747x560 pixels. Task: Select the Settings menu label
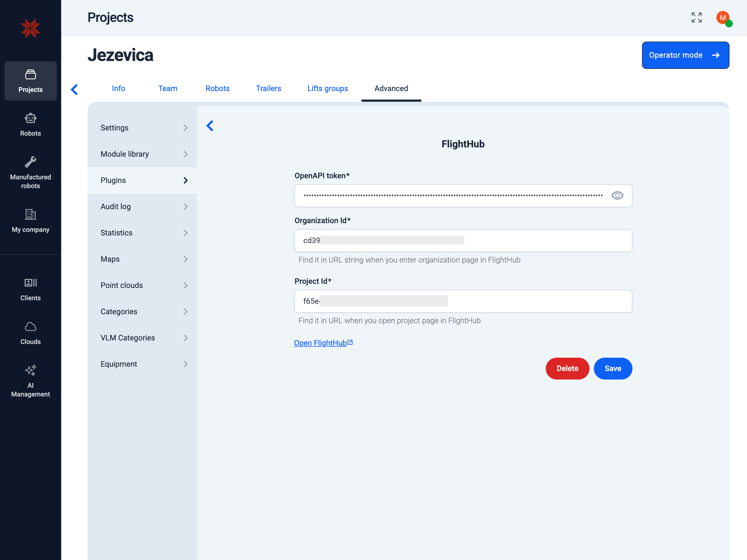click(x=115, y=128)
